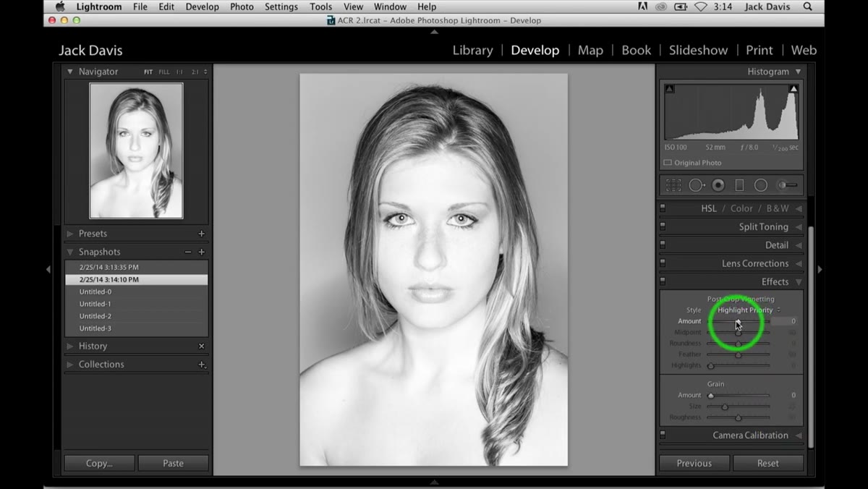The width and height of the screenshot is (868, 489).
Task: Show filmstrip with bottom edge arrow
Action: click(x=434, y=481)
